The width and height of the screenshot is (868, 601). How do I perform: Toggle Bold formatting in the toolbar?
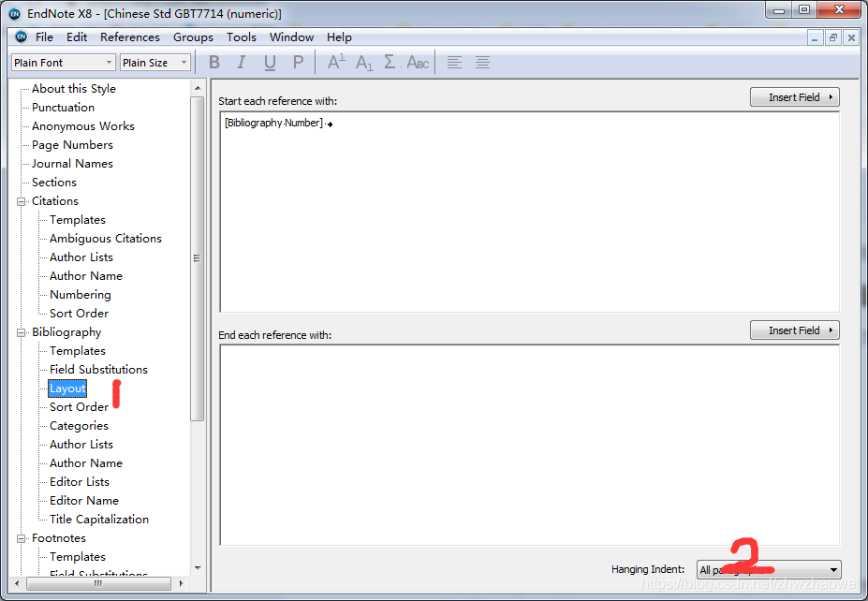point(214,62)
